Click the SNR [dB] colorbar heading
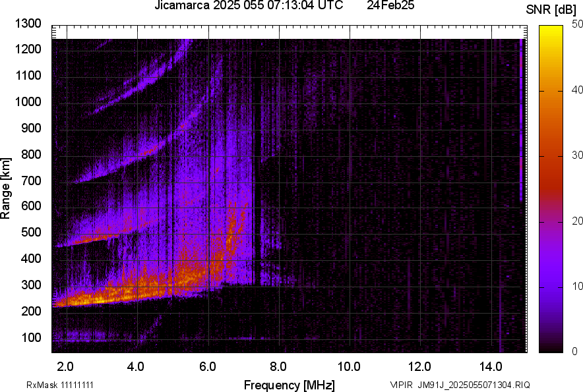This screenshot has width=583, height=392. 551,9
